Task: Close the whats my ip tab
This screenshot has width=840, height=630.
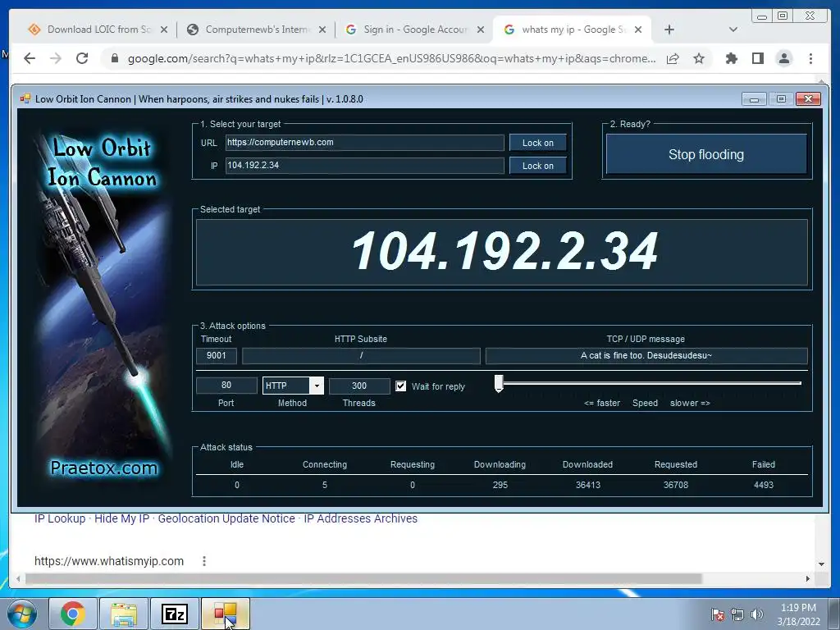Action: click(638, 30)
